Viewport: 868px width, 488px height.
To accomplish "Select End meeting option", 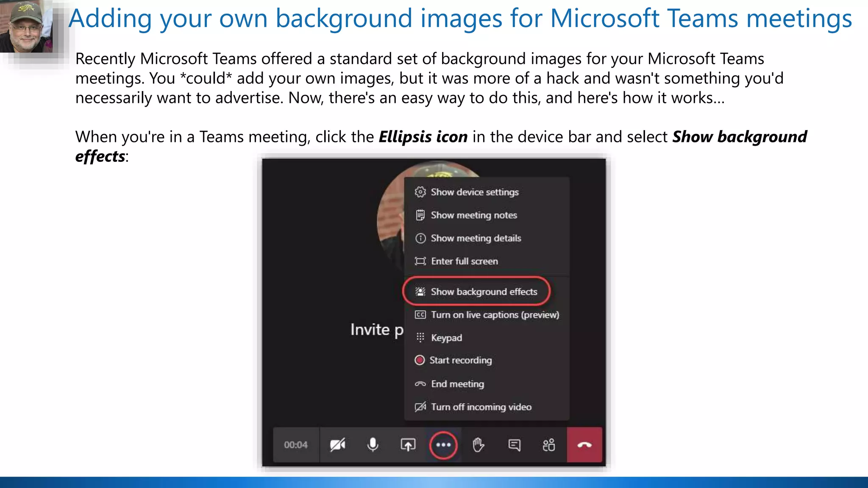I will (x=487, y=384).
